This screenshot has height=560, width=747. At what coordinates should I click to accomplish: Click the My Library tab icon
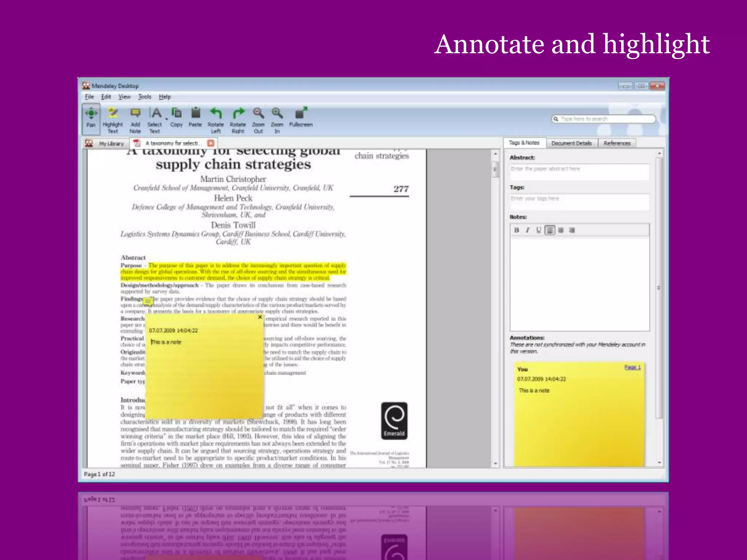click(x=89, y=143)
